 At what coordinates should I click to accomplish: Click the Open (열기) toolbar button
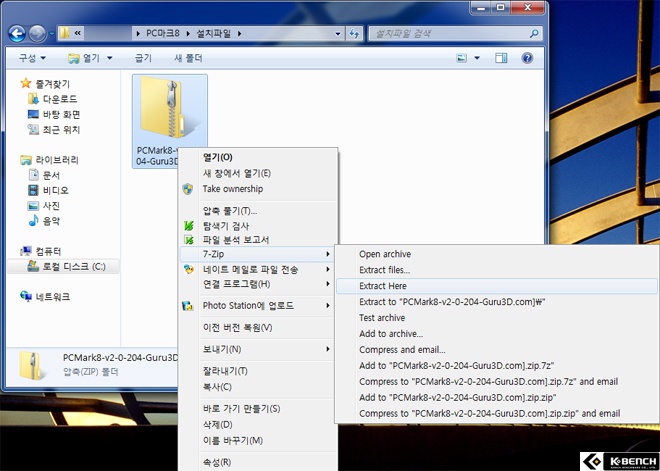click(x=85, y=58)
